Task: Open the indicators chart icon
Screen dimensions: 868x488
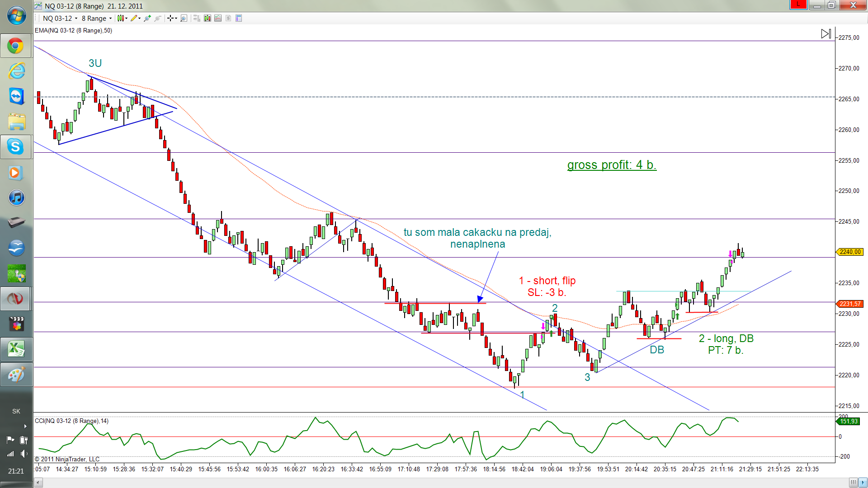Action: [218, 19]
